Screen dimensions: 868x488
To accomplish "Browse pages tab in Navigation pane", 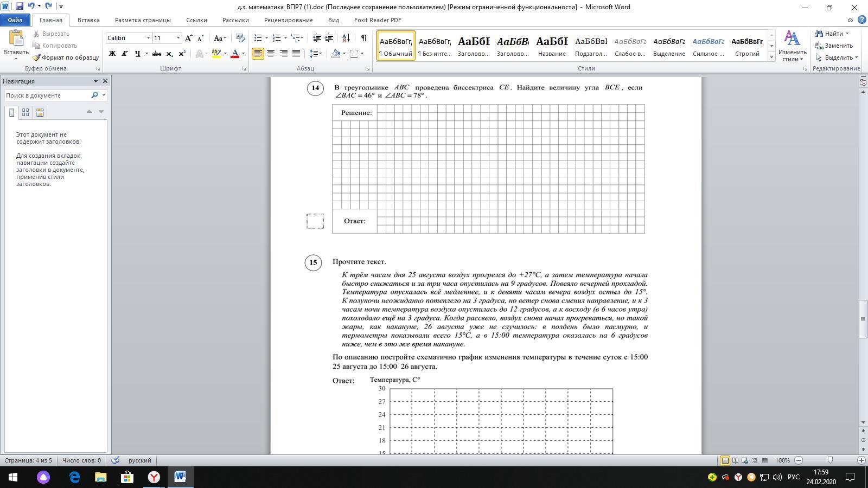I will (25, 112).
